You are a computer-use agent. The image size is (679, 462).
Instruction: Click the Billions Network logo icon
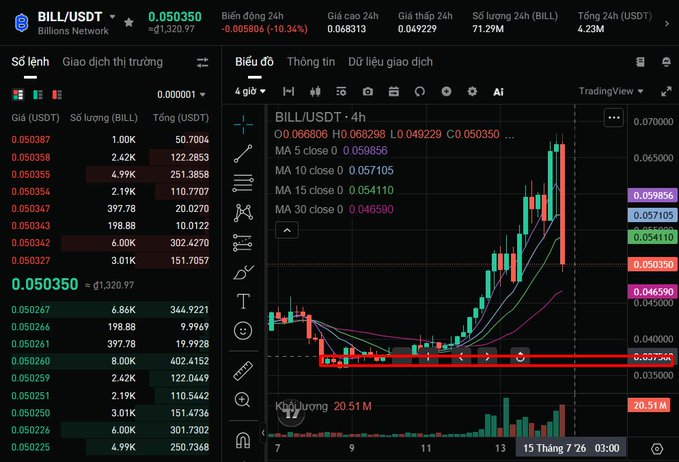pos(22,23)
